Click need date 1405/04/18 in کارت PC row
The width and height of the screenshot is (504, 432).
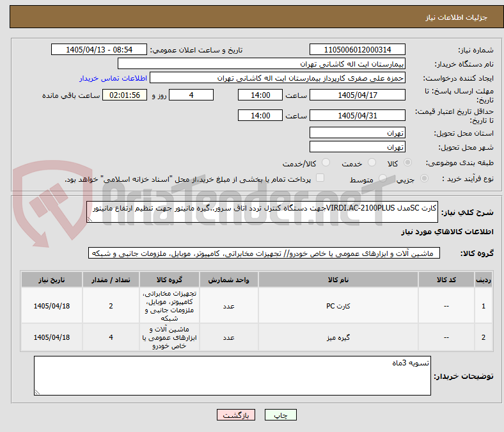coord(52,305)
